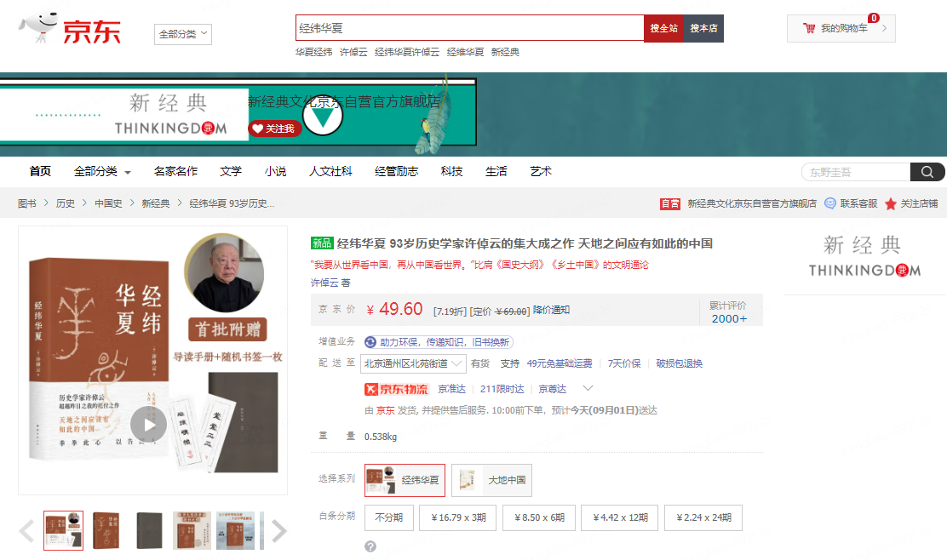Click the 211限时达 link

[502, 389]
